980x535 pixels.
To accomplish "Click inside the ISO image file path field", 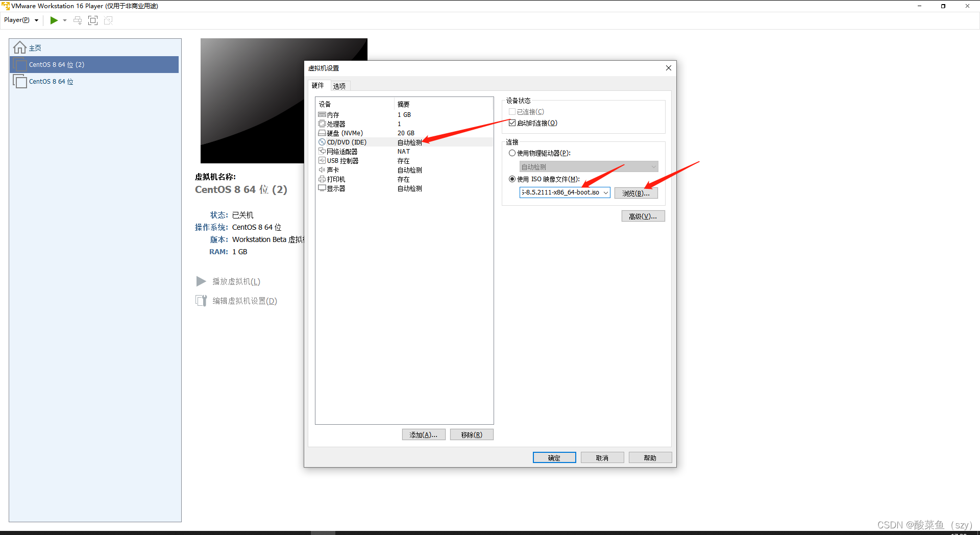I will click(x=561, y=192).
